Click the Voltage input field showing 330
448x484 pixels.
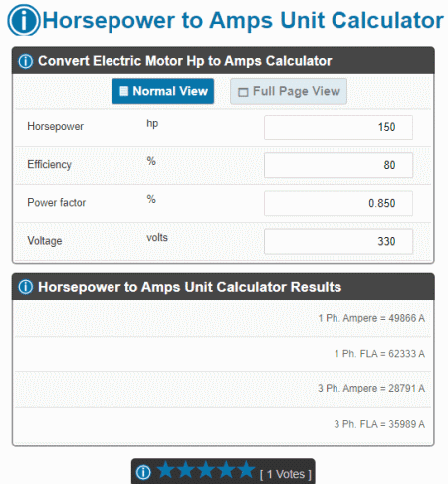click(338, 241)
